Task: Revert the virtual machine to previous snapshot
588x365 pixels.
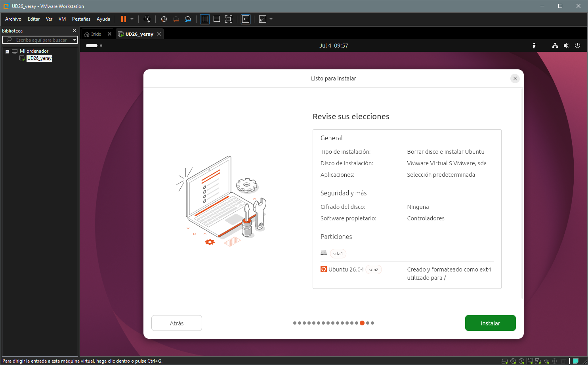Action: point(176,19)
